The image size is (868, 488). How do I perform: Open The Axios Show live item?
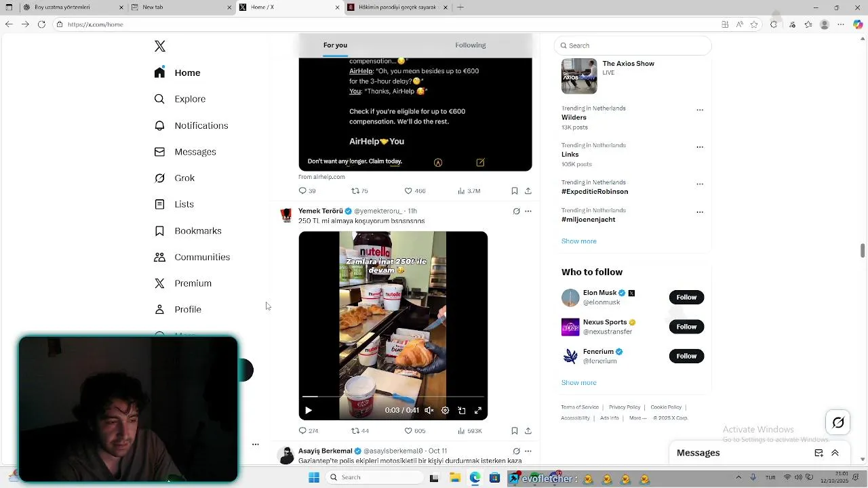tap(633, 76)
